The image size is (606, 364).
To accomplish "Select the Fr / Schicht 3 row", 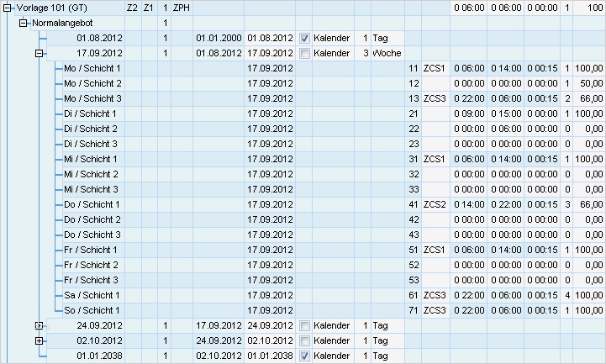I will click(x=334, y=280).
